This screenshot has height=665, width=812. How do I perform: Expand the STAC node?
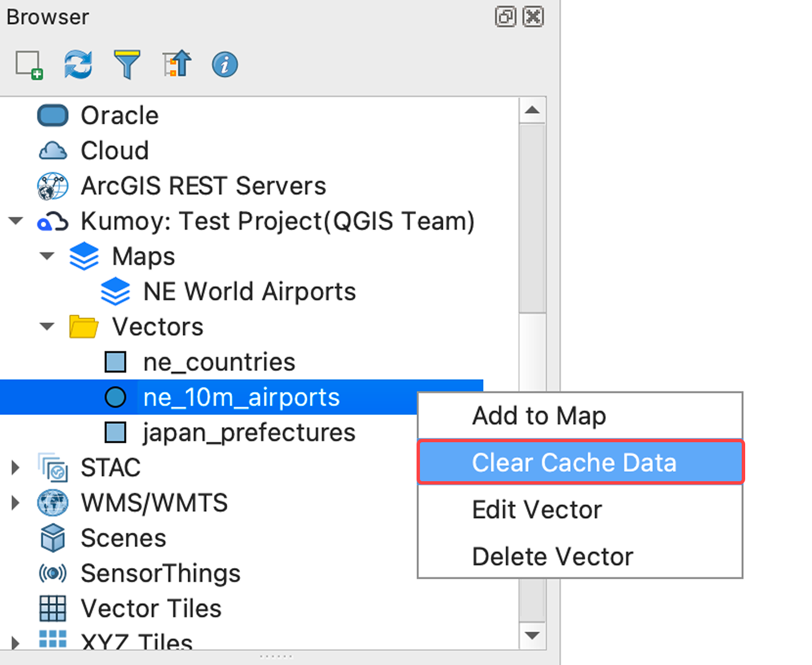pos(16,468)
